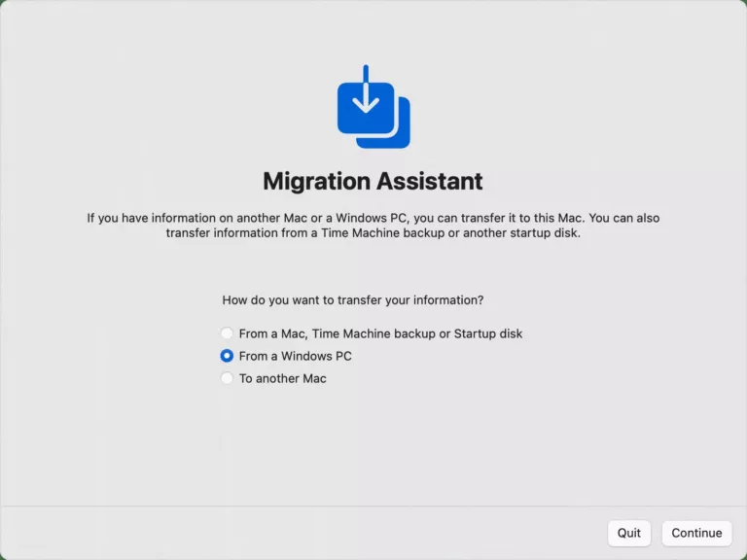This screenshot has width=747, height=560.
Task: Click the 'Migration Assistant' heading text
Action: pos(373,182)
